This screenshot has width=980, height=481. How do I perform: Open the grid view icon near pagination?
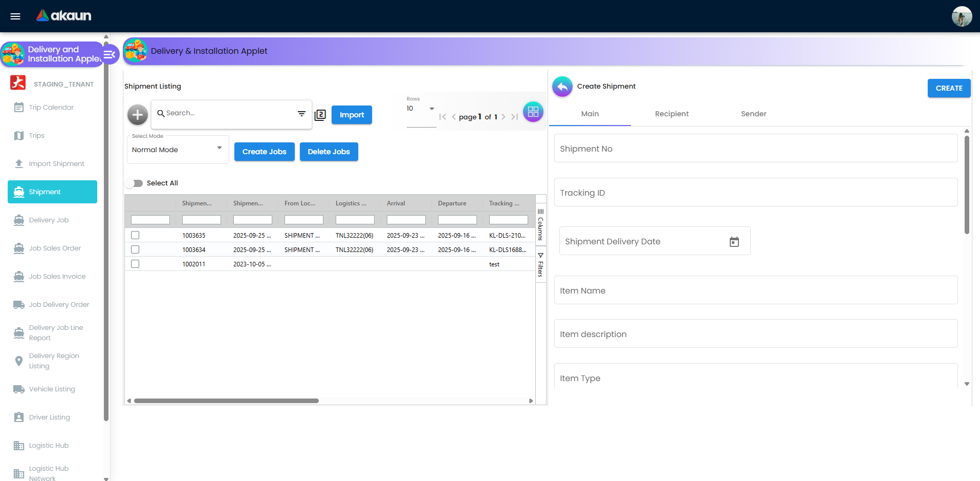click(x=533, y=112)
